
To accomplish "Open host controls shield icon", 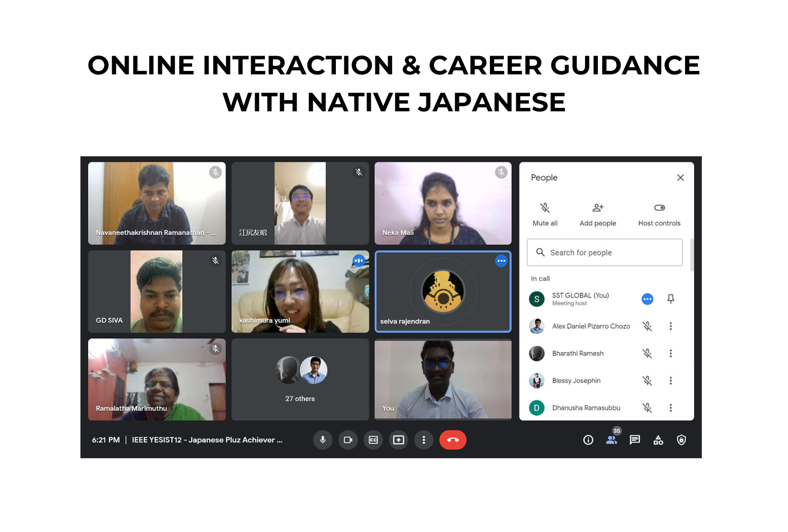I will 681,440.
